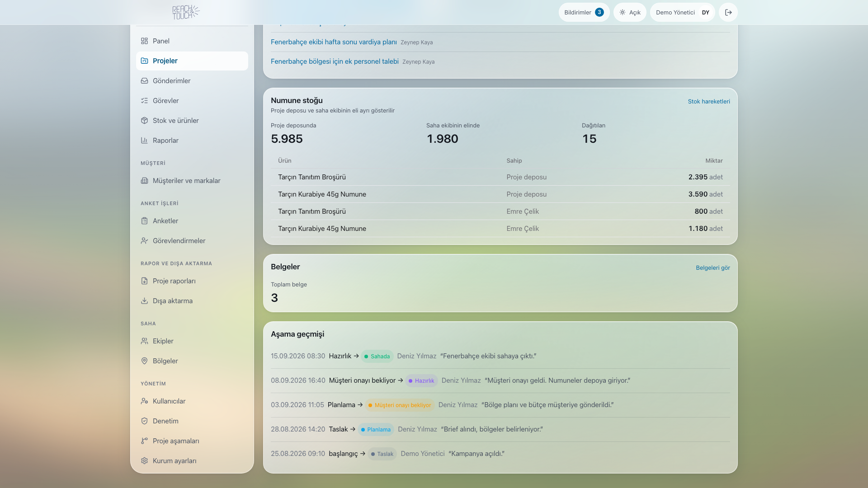The width and height of the screenshot is (868, 488).
Task: Select the 2.395 adet quantity cell
Action: [705, 177]
